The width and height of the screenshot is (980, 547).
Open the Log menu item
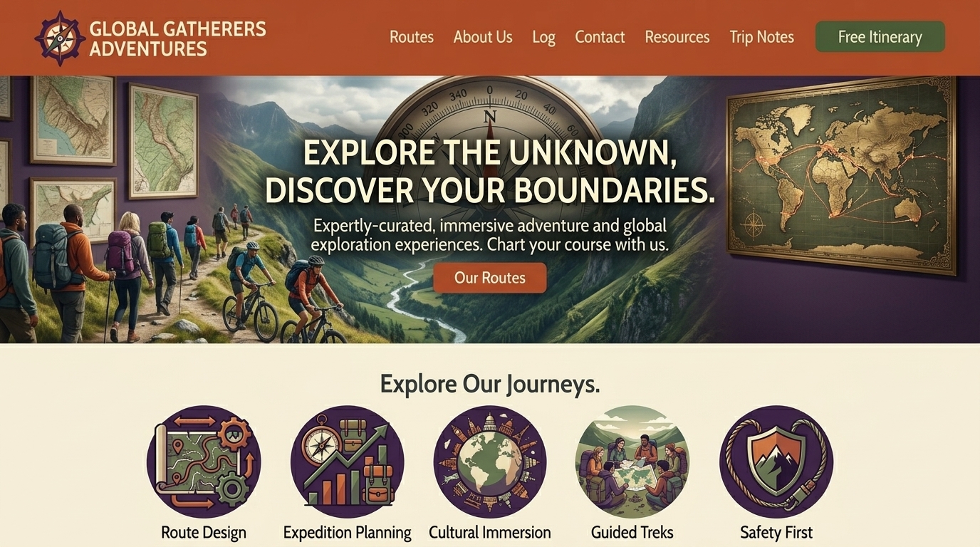tap(543, 38)
